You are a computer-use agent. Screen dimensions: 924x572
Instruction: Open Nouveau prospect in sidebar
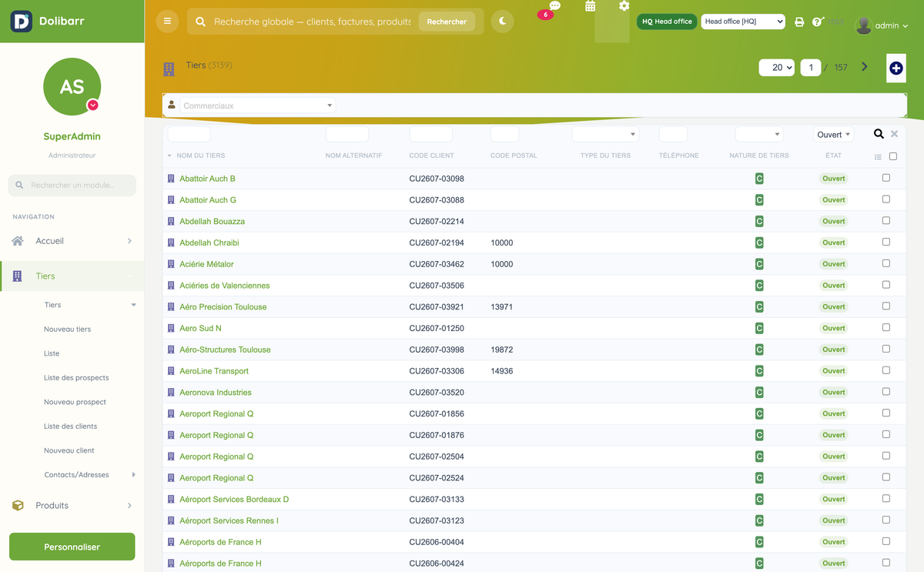[75, 402]
